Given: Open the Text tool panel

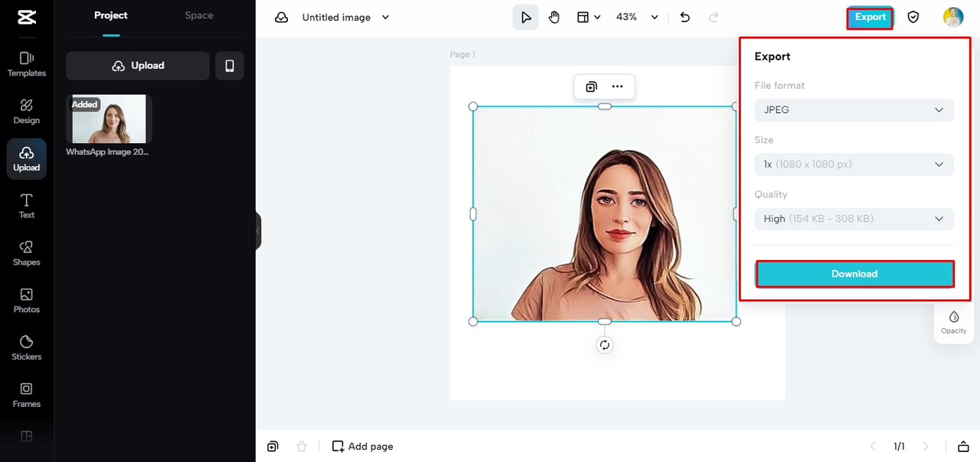Looking at the screenshot, I should (27, 207).
